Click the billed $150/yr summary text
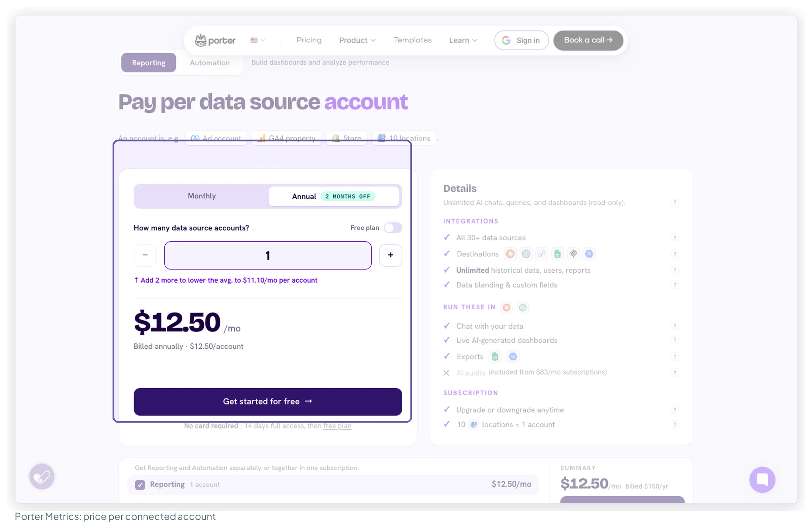The height and width of the screenshot is (531, 812). point(647,486)
